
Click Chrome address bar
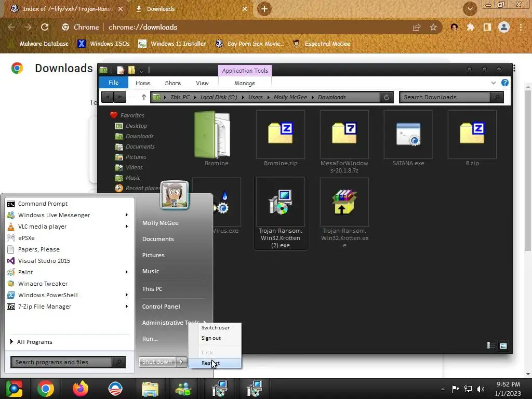[x=251, y=27]
